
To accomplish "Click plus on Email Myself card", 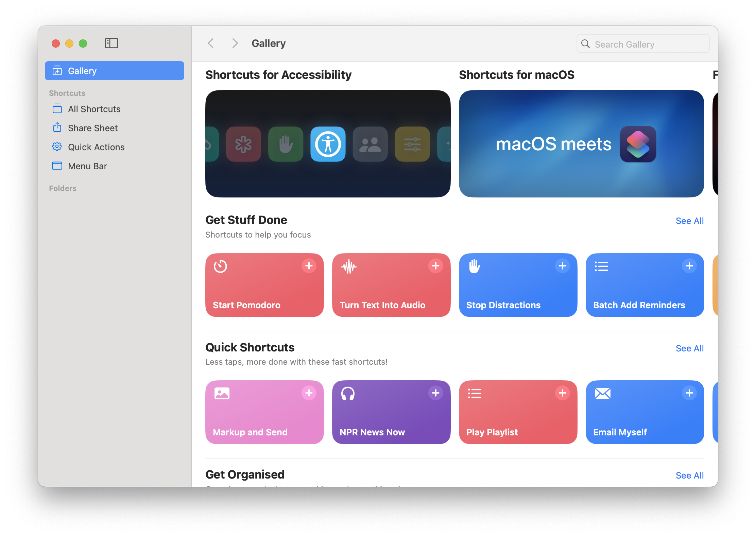I will coord(689,393).
